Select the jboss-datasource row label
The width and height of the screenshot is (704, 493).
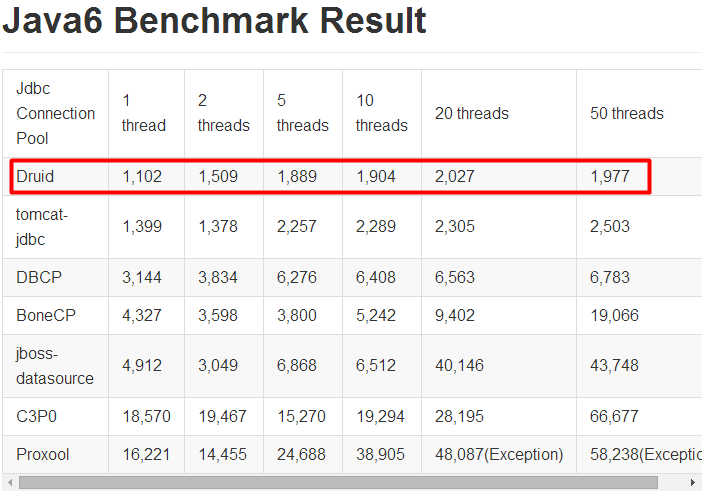tap(55, 366)
